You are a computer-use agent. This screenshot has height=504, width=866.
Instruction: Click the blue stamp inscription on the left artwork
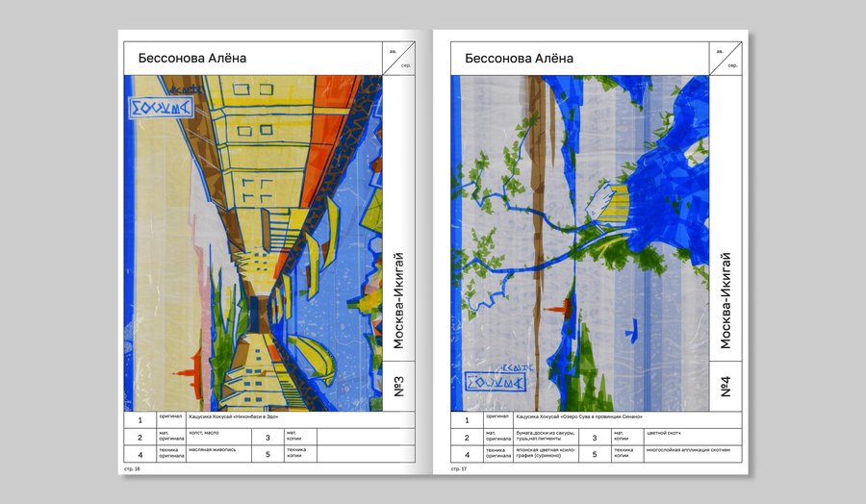161,108
